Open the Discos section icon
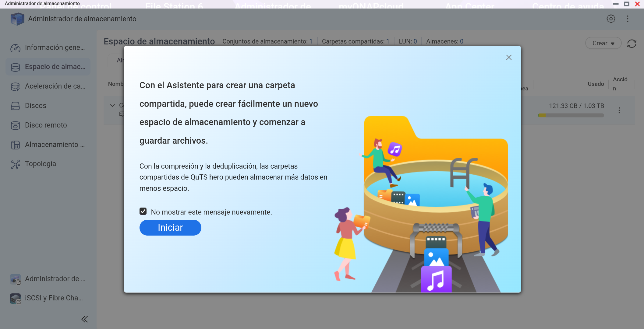 coord(15,106)
